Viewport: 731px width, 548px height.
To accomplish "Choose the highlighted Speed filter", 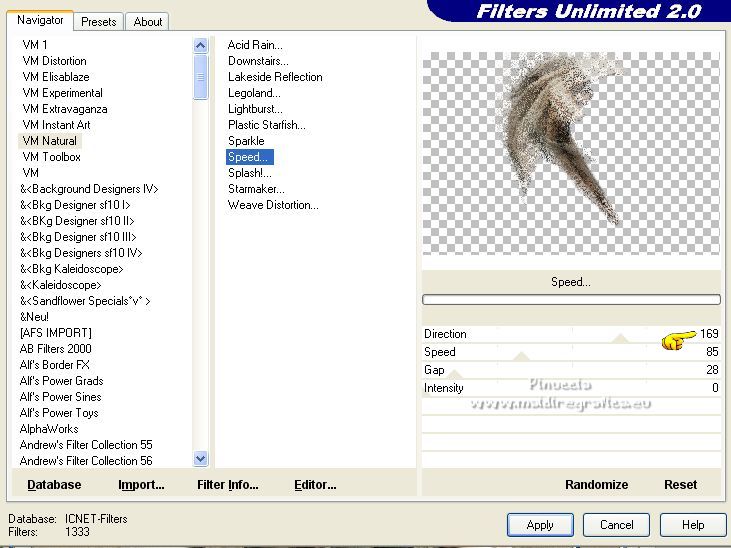I will (x=250, y=157).
